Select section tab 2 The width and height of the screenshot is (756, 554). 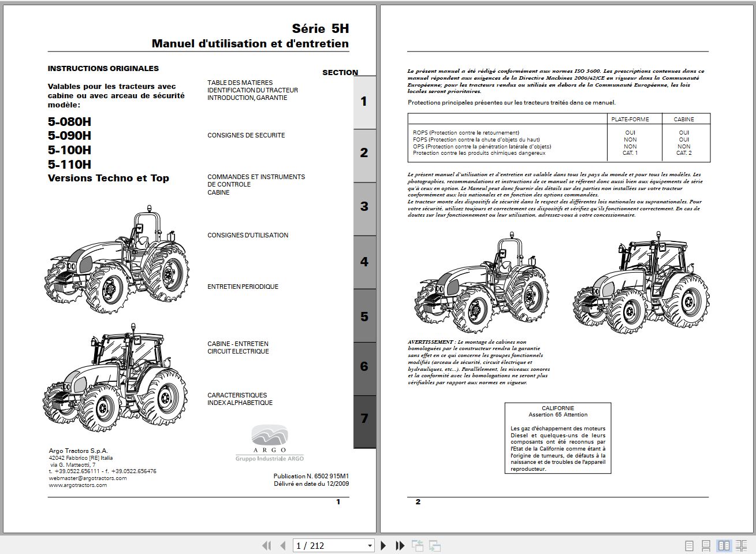coord(364,155)
